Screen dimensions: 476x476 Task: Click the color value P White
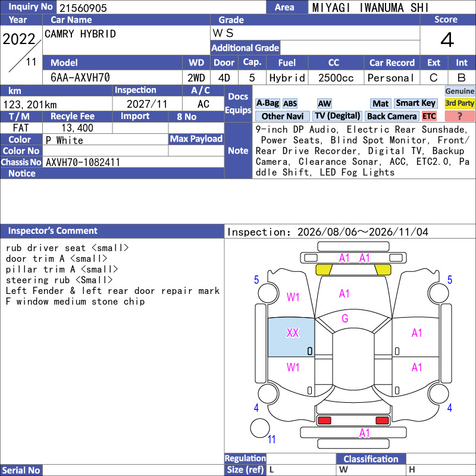pos(64,140)
